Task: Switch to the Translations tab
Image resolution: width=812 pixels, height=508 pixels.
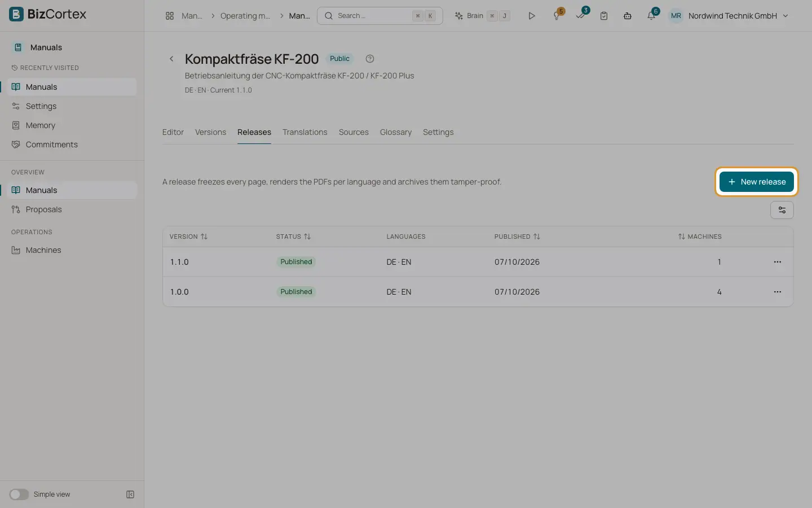Action: click(304, 132)
